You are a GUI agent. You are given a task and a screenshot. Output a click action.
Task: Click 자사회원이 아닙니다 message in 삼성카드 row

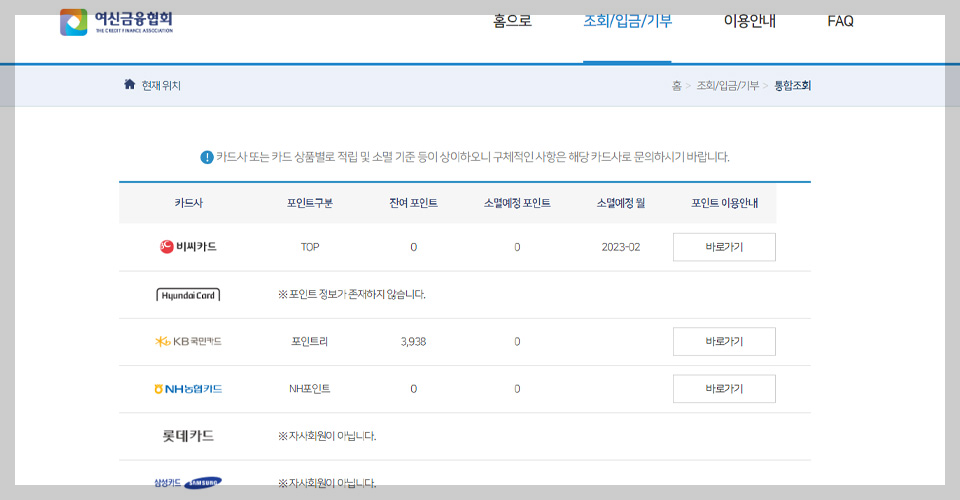(x=327, y=483)
